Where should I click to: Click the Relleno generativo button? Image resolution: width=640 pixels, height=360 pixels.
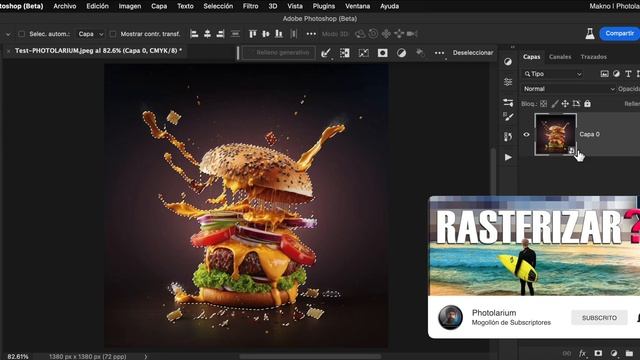279,53
